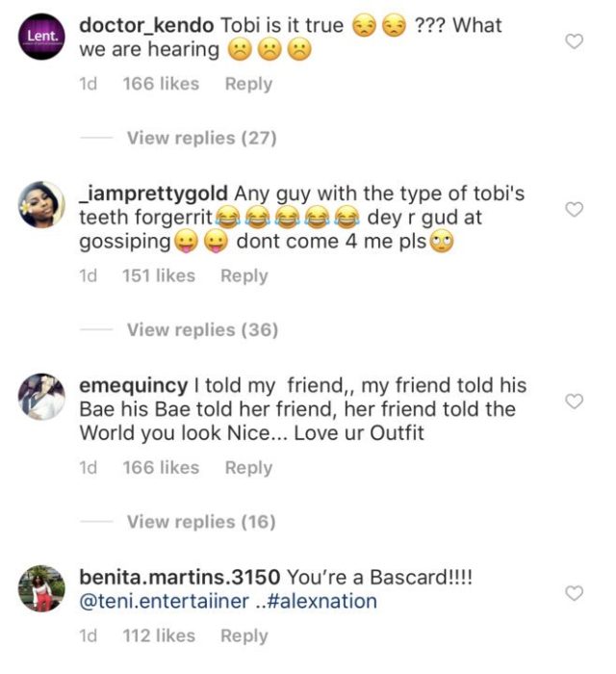Image resolution: width=616 pixels, height=674 pixels.
Task: Tap heart on _iamprettygold's comment
Action: 574,210
